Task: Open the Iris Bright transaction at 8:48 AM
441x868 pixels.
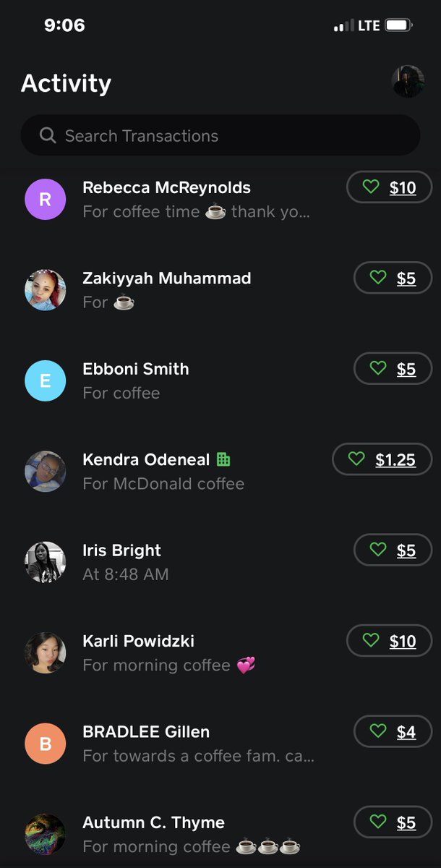Action: (220, 562)
